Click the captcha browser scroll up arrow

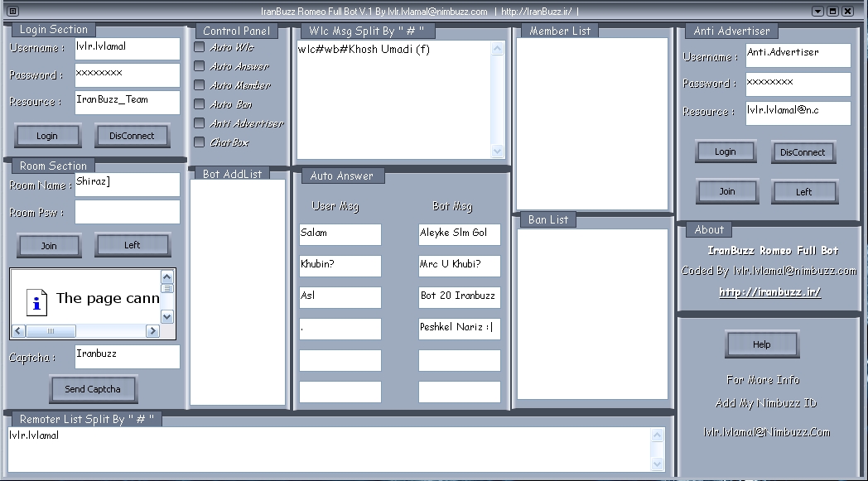tap(167, 277)
